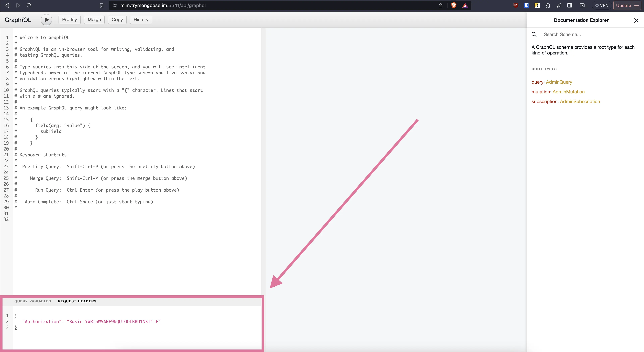This screenshot has height=352, width=644.
Task: Open the uBlock Origin extension
Action: pos(516,5)
